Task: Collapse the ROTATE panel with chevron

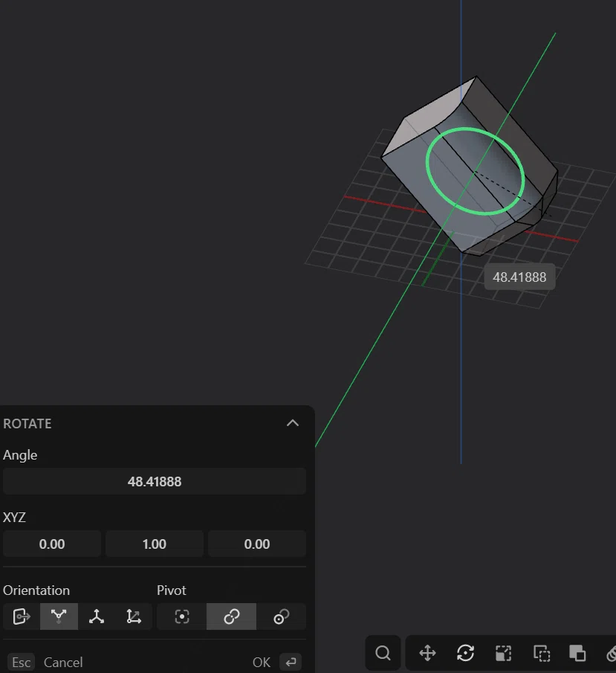Action: (x=293, y=423)
